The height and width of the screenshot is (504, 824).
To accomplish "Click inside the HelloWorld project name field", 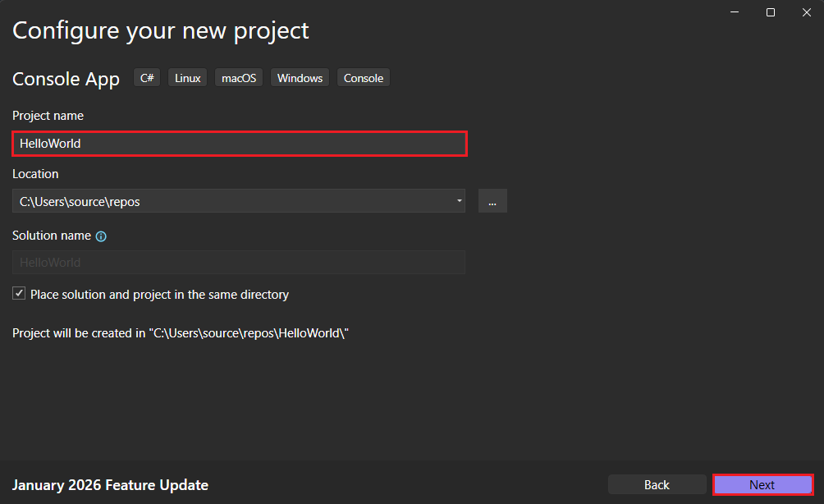I will coord(239,143).
